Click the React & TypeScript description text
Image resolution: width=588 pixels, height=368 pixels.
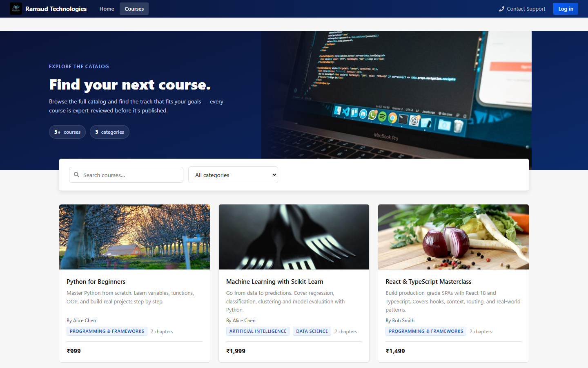click(x=453, y=301)
